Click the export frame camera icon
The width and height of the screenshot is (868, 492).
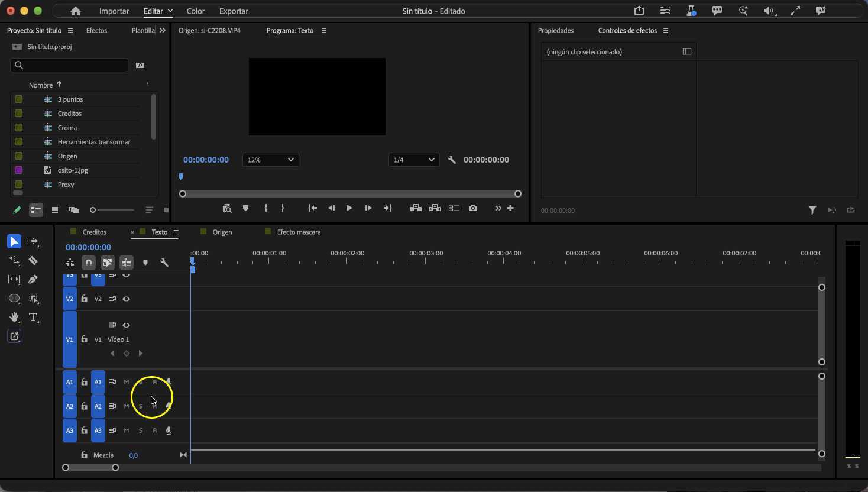coord(473,208)
